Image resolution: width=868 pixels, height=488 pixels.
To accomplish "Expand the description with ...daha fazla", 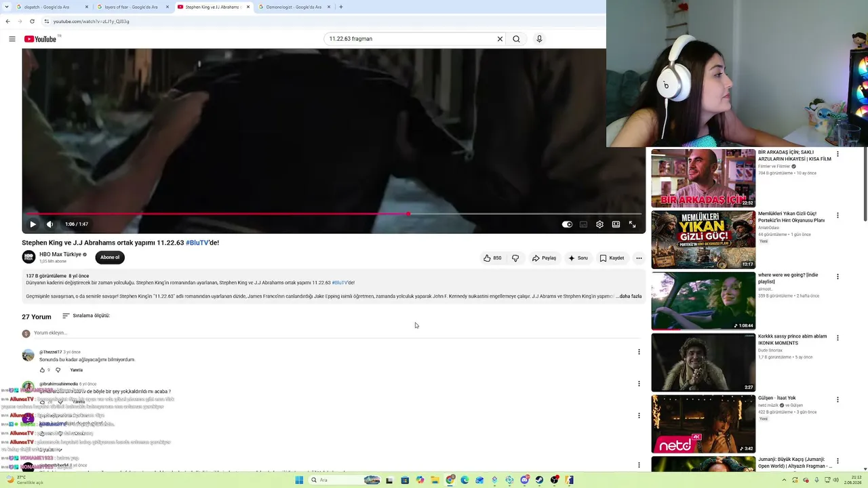I will [629, 296].
